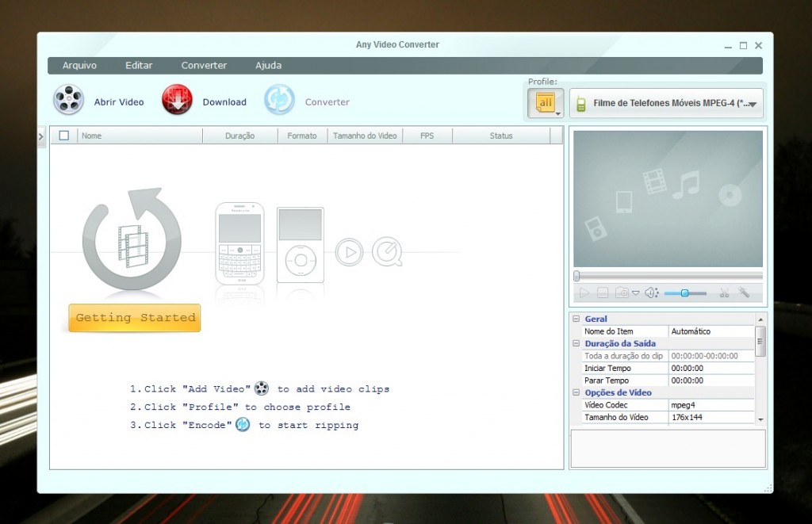This screenshot has height=524, width=812.
Task: Open the Arquivo menu
Action: [79, 65]
